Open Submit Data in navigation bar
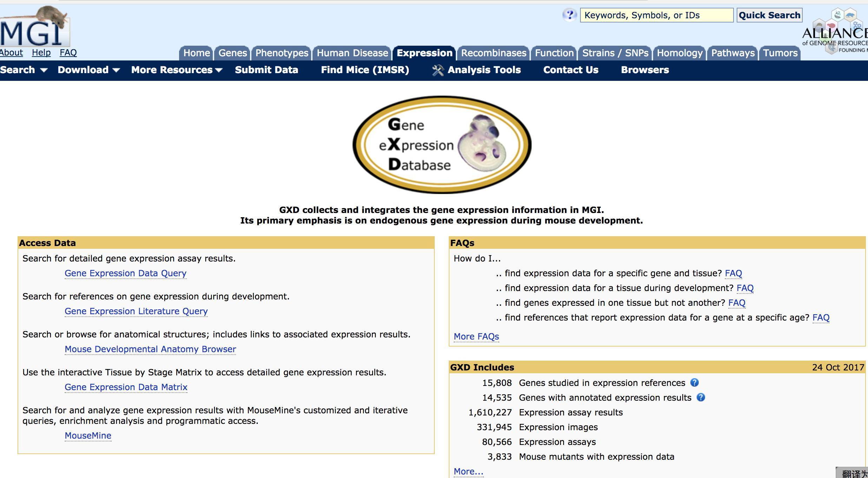 click(267, 70)
